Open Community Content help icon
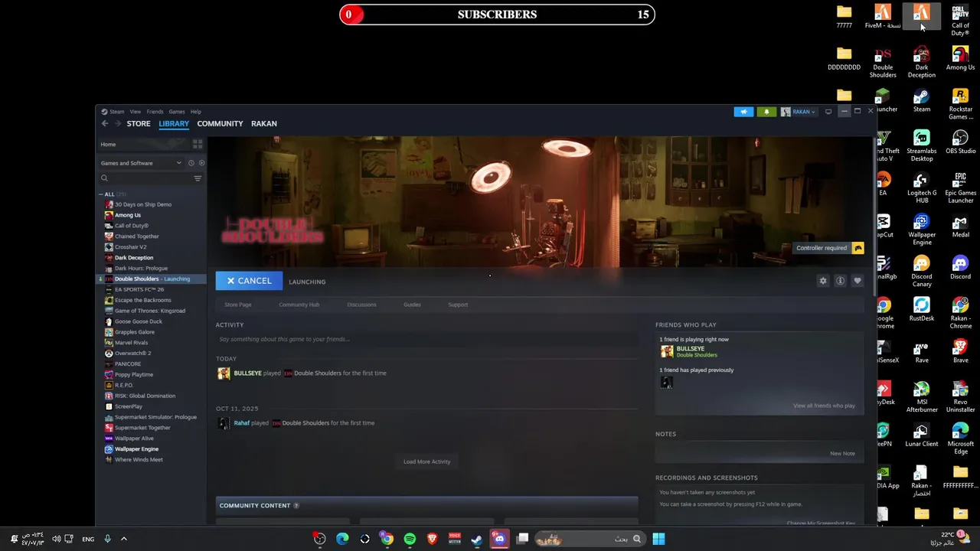The width and height of the screenshot is (980, 551). tap(296, 506)
